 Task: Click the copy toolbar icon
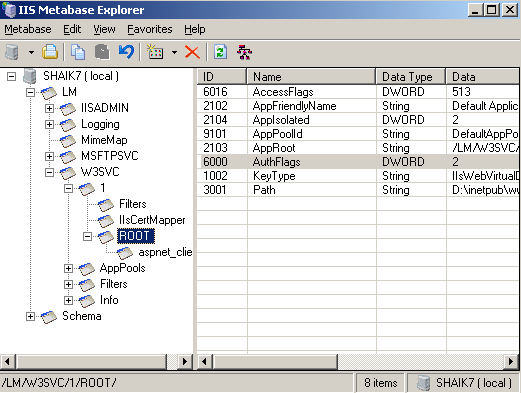78,52
